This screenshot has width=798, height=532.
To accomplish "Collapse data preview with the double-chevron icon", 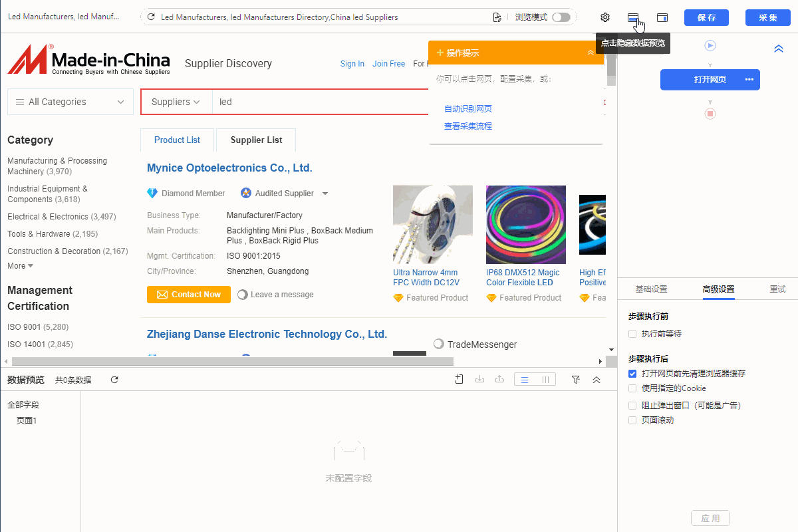I will (x=597, y=379).
